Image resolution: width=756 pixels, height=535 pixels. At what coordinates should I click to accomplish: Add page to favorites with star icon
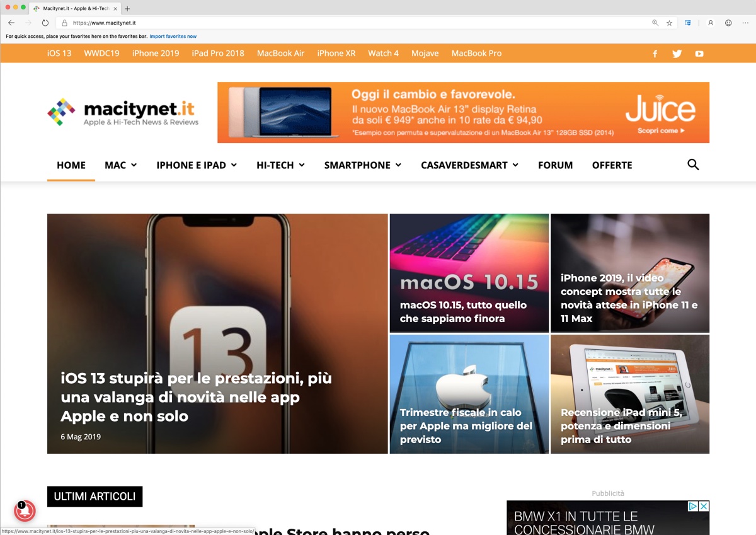pos(669,23)
